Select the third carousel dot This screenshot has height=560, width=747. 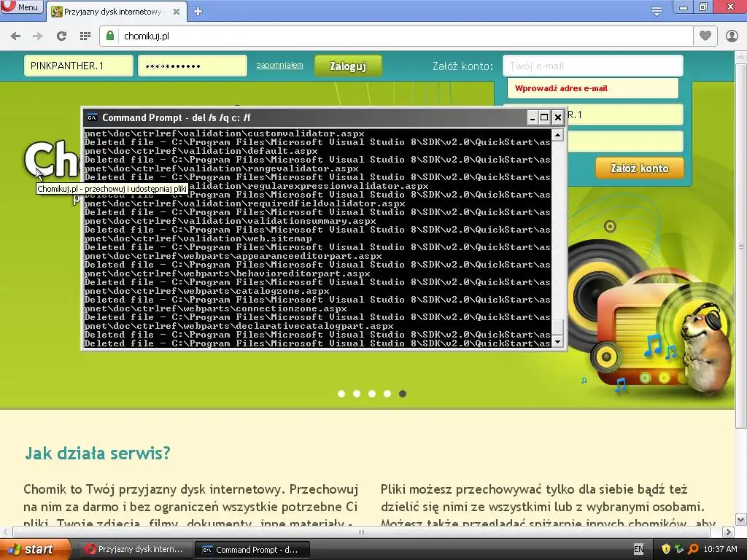pyautogui.click(x=372, y=394)
